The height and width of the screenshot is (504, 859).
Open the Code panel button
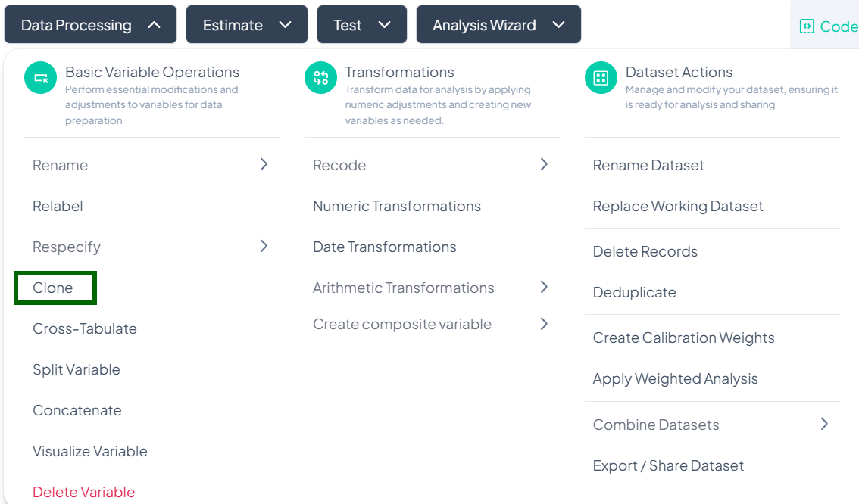tap(828, 26)
